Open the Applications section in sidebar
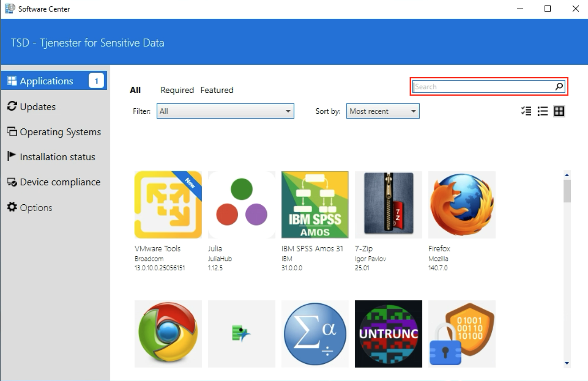588x381 pixels. [x=54, y=81]
